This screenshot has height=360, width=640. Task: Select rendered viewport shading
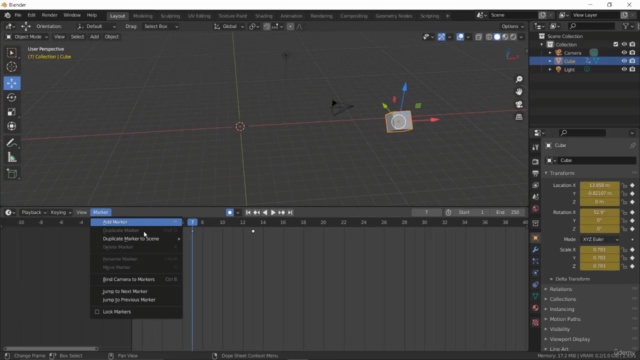(513, 37)
